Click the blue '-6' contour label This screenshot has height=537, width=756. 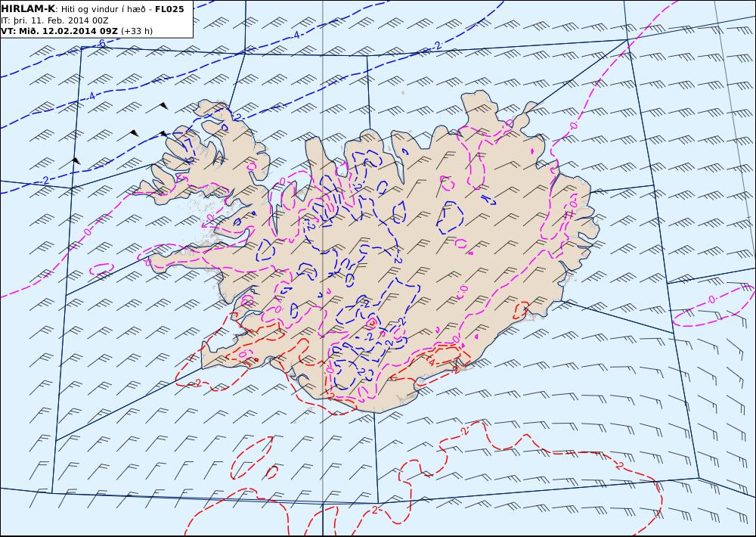pos(101,43)
